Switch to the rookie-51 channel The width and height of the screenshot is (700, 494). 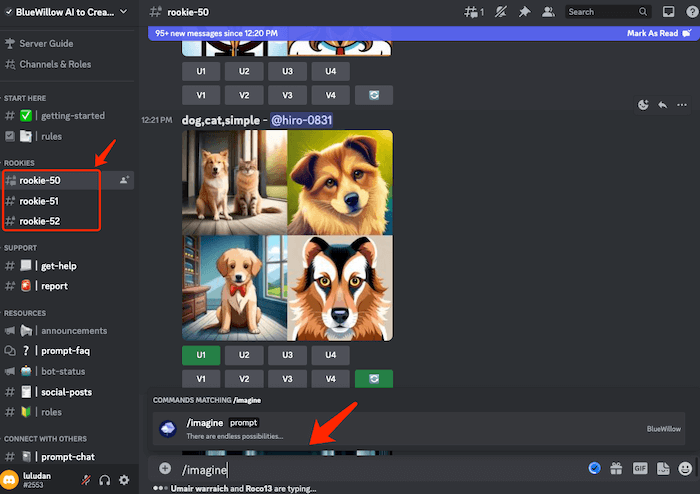click(40, 200)
